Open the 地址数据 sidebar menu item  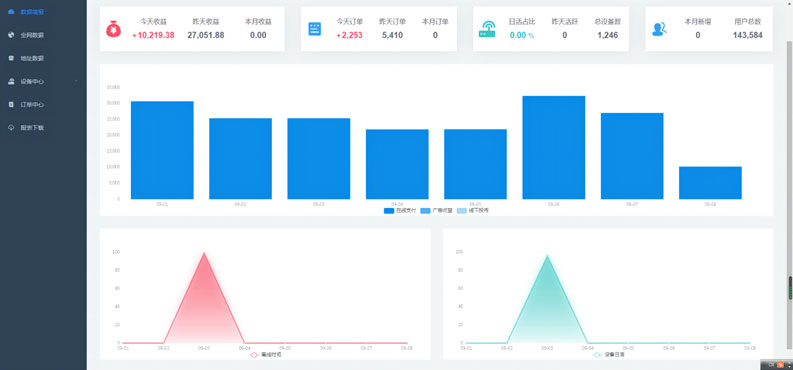43,58
